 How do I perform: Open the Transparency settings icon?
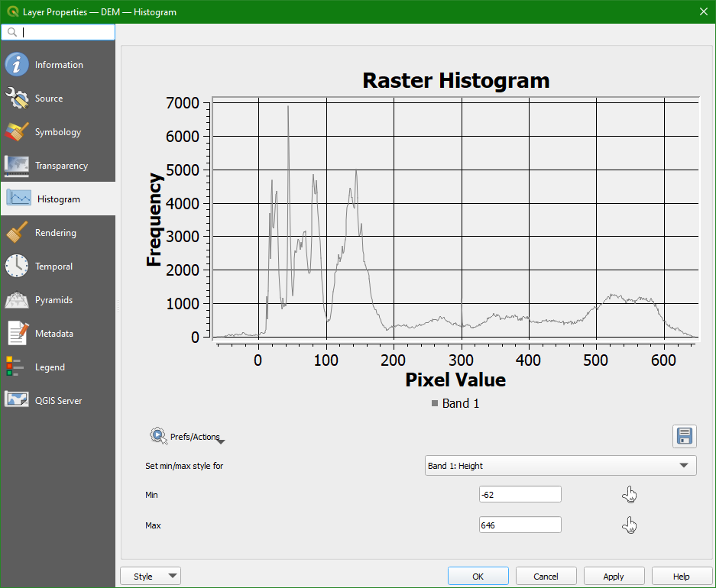point(17,166)
